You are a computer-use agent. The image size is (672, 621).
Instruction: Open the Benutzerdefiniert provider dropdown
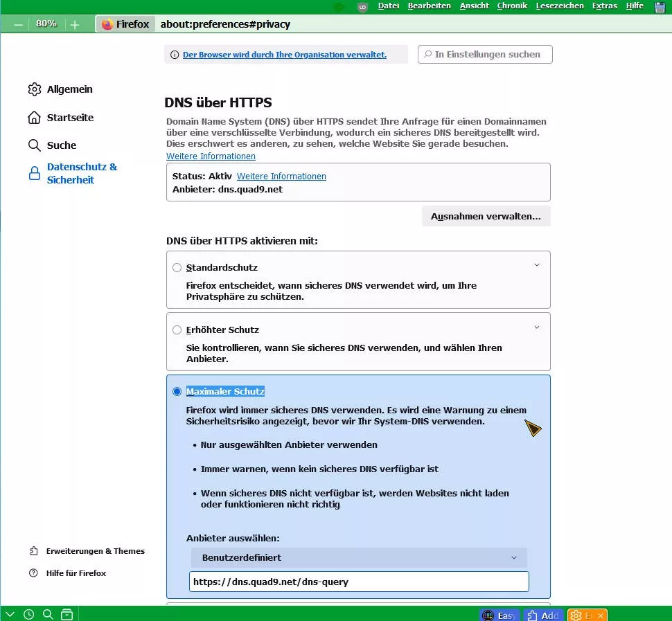click(x=359, y=557)
